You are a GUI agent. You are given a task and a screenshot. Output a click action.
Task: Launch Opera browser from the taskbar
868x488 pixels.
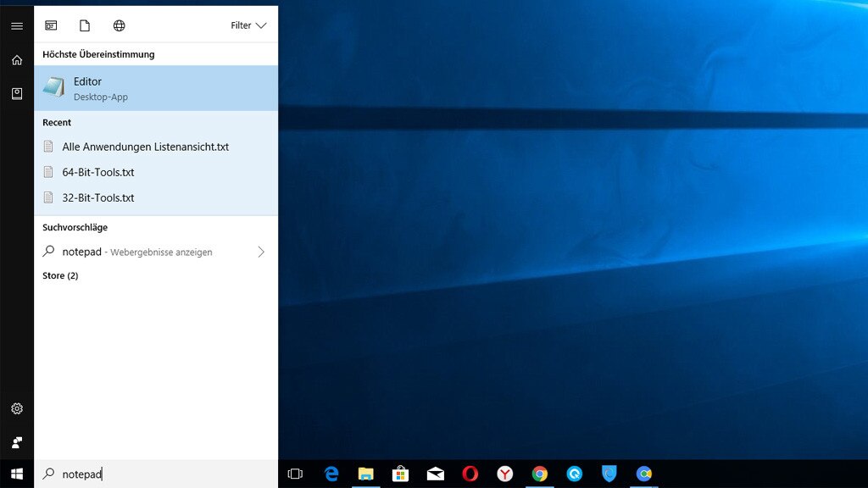click(470, 474)
